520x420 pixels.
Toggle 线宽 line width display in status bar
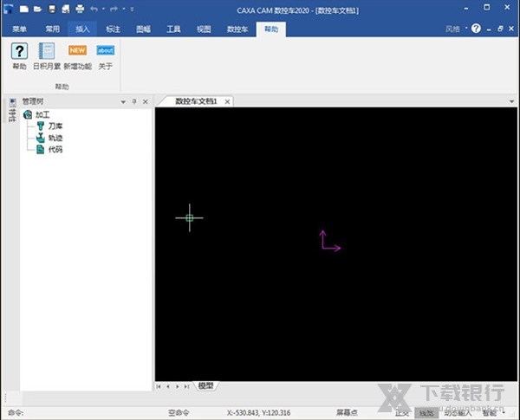point(425,413)
